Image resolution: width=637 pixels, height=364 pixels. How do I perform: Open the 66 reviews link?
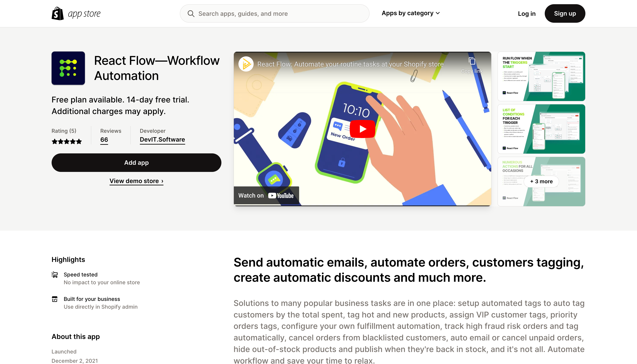pos(104,140)
